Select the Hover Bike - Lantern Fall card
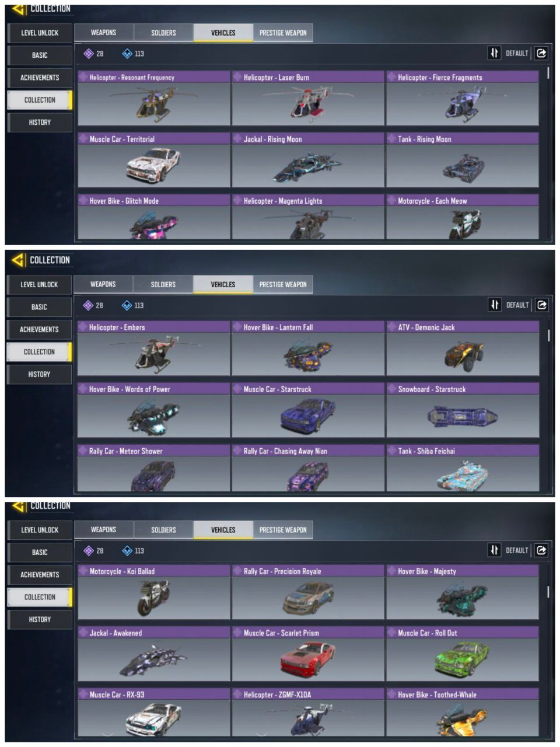 [308, 348]
